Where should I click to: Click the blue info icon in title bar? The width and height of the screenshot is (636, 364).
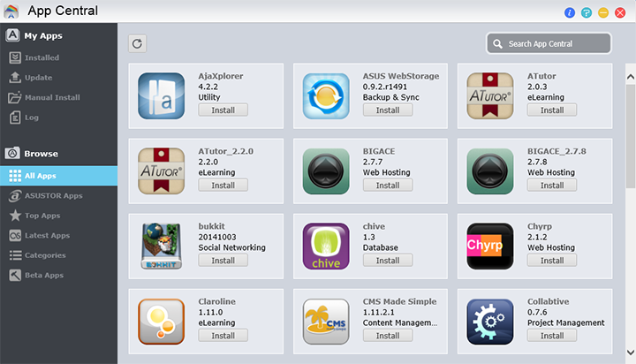tap(570, 12)
